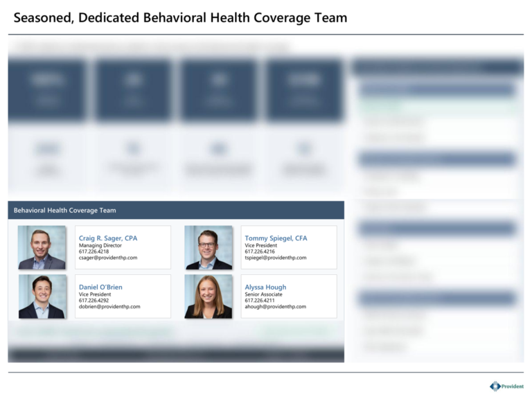Click Tommy Spiegel's headshot photo

pos(209,247)
